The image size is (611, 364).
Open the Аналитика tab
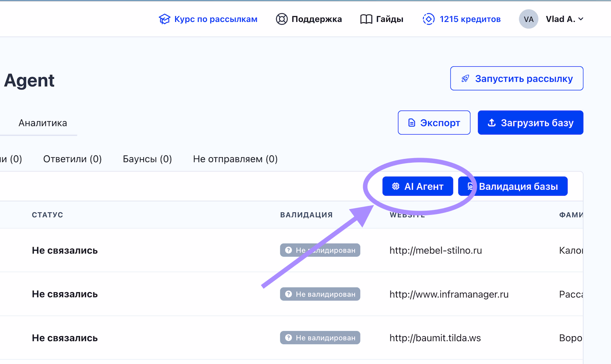click(43, 123)
